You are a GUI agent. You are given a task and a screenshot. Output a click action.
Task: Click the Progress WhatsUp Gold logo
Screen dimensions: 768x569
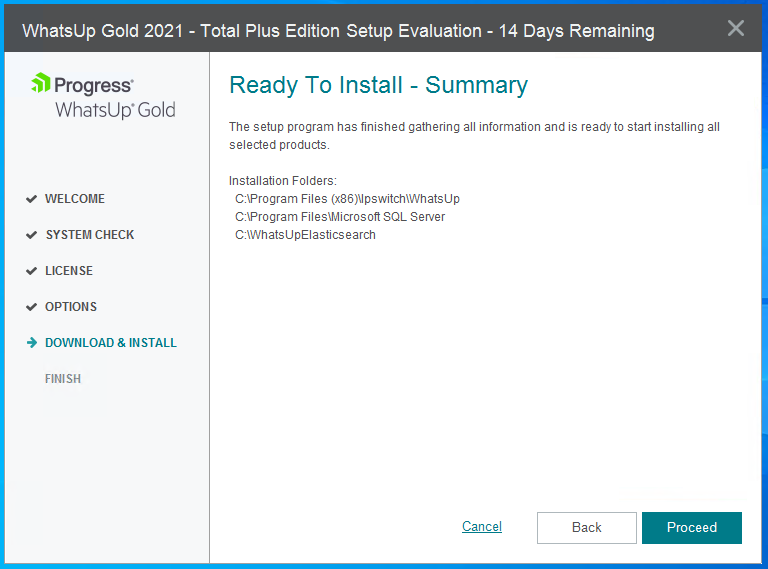103,96
